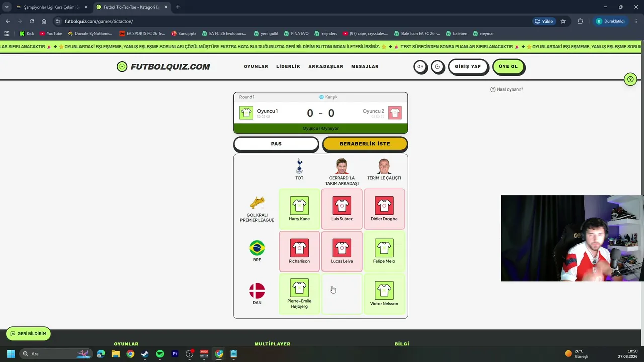
Task: Open Premiere Pro from the taskbar
Action: (175, 354)
